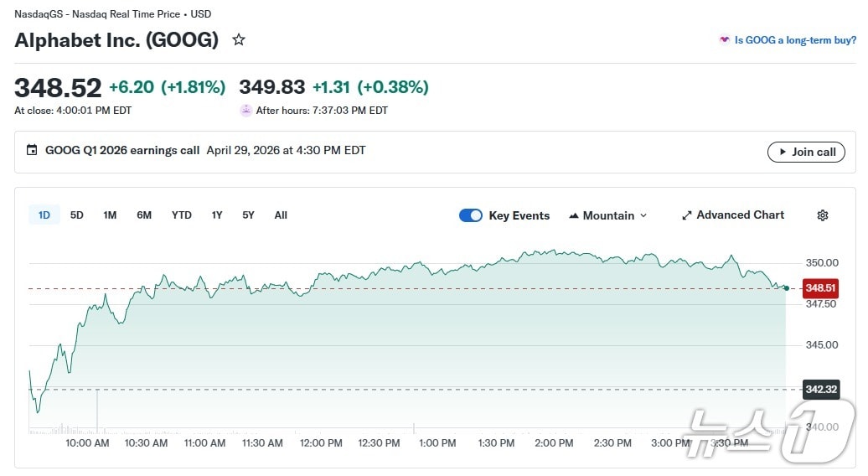Open the 'Is GOOG a long-term buy?' link
Screen dimensions: 868x476
794,39
